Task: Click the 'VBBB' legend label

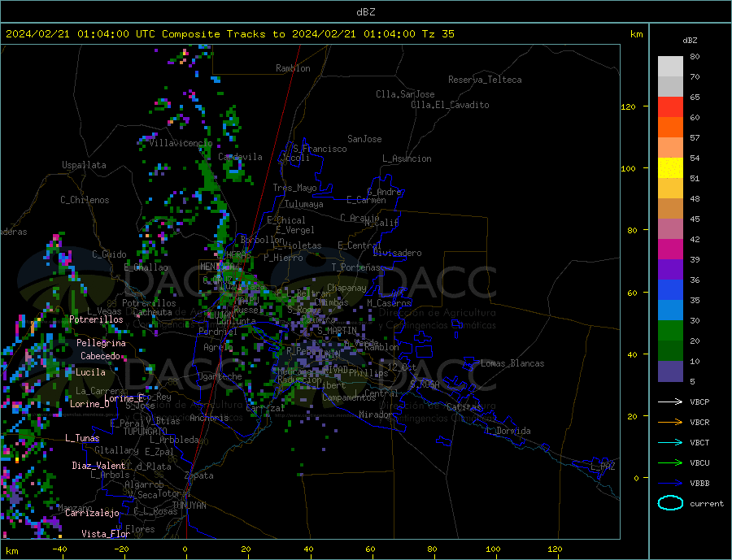Action: (699, 483)
